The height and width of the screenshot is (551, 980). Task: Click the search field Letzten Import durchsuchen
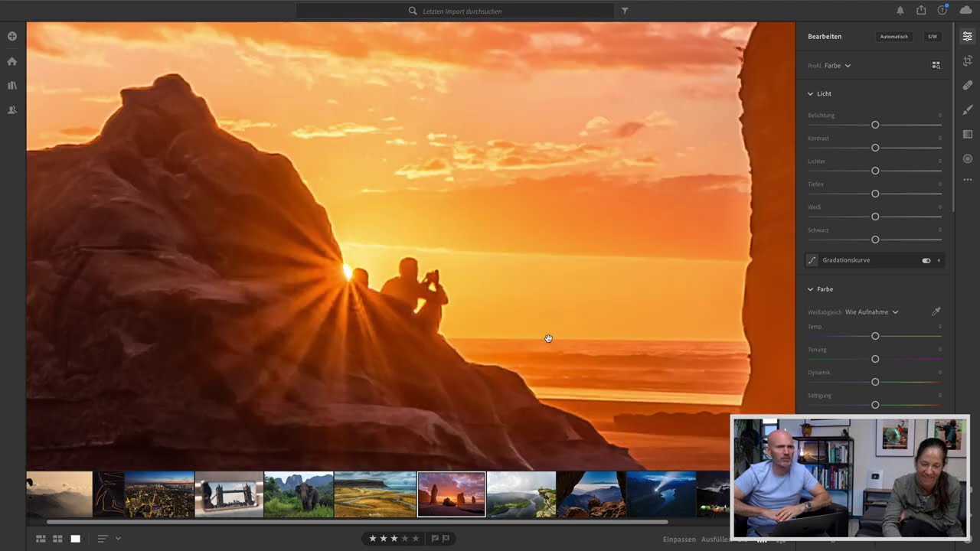[x=455, y=11]
